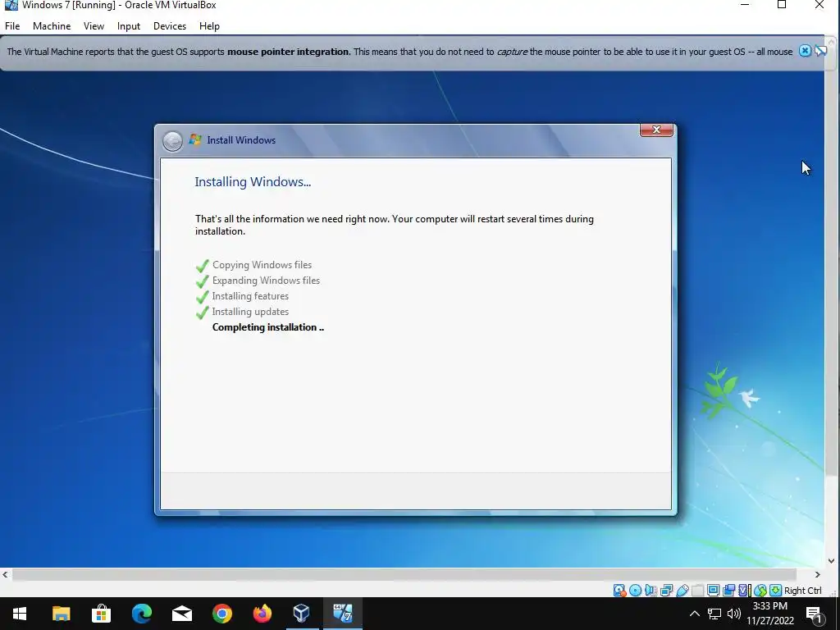Click the mouse integration indicator icon
This screenshot has height=630, width=840.
(x=760, y=591)
